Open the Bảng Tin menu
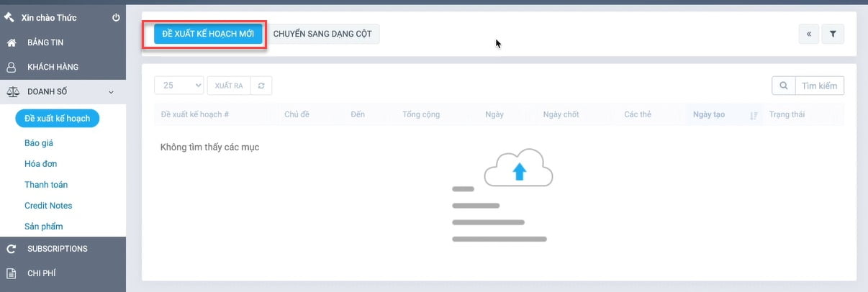The image size is (868, 292). click(45, 42)
